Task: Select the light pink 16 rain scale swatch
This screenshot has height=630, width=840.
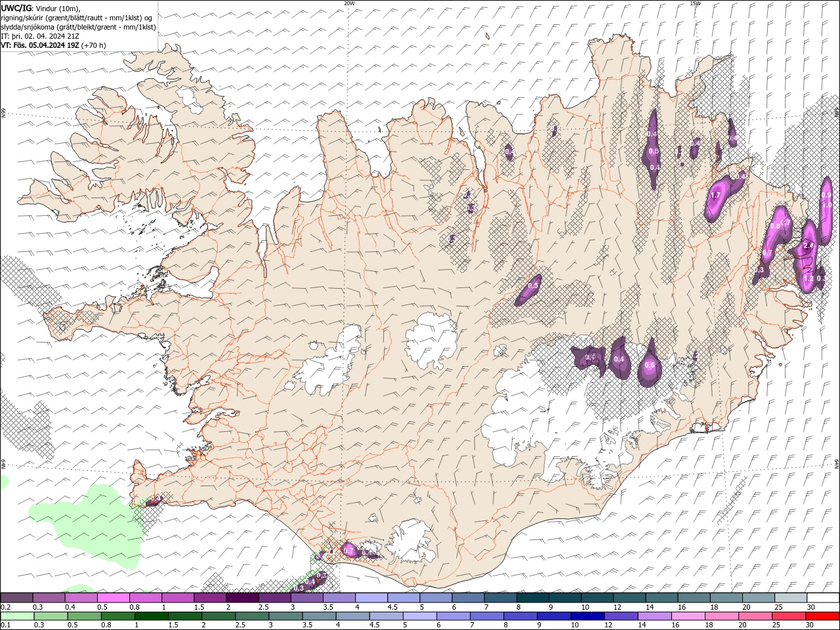Action: pyautogui.click(x=688, y=616)
